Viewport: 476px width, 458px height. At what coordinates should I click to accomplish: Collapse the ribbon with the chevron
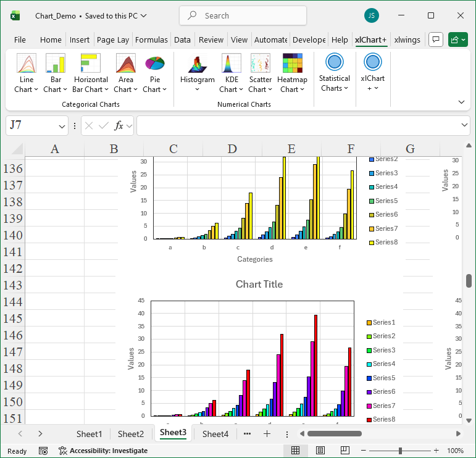461,102
